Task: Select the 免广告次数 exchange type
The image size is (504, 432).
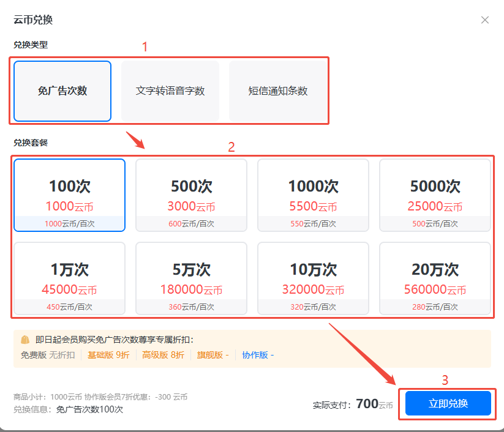Action: [62, 91]
